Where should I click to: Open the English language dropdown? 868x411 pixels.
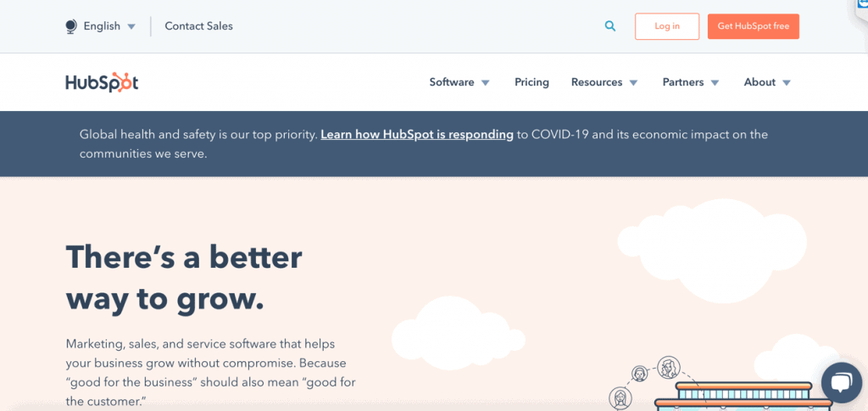[109, 26]
